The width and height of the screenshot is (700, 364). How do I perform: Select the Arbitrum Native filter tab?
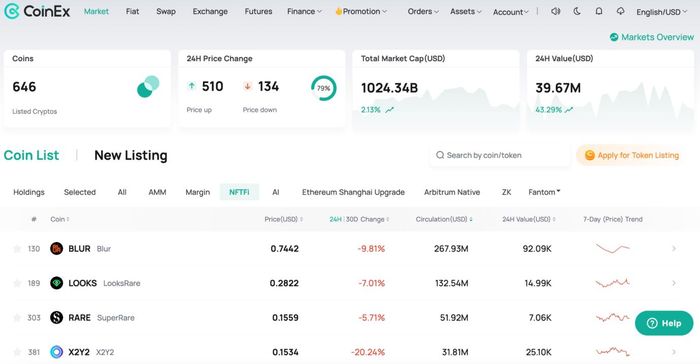452,192
